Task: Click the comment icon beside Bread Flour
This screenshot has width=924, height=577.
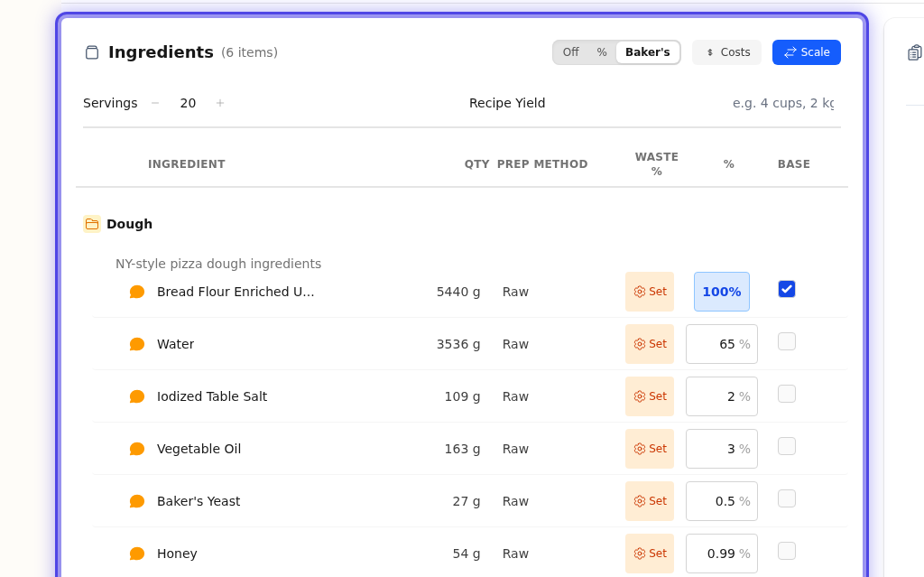Action: (x=137, y=292)
